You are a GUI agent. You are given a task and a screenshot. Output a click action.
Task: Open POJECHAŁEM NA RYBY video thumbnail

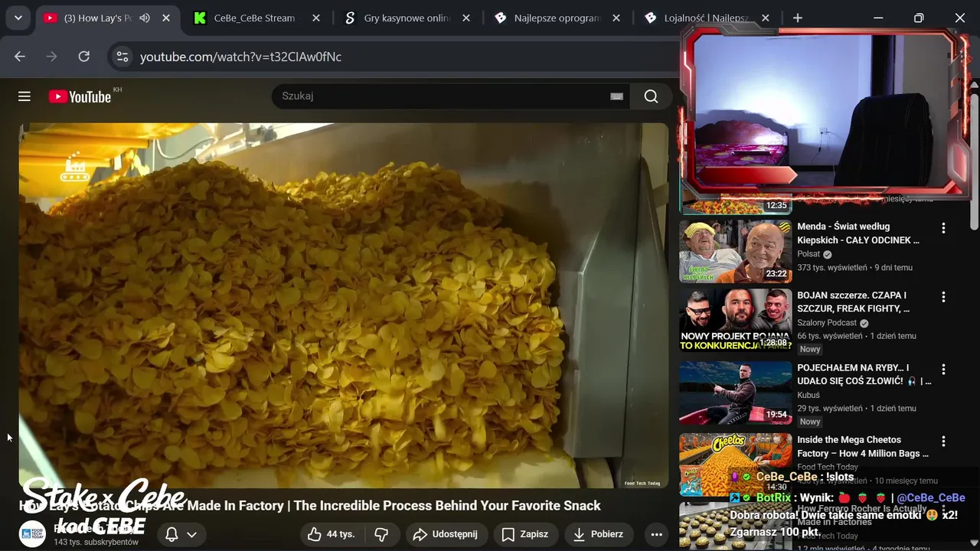pos(736,393)
